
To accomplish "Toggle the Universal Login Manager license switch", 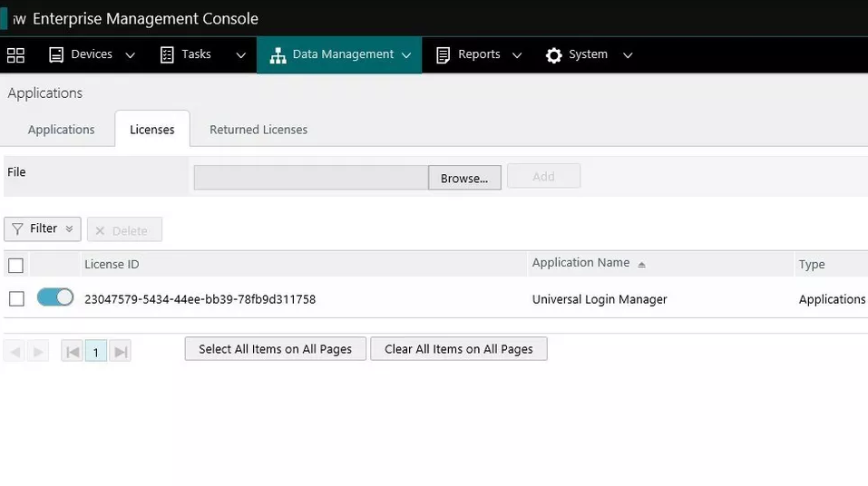I will click(55, 297).
